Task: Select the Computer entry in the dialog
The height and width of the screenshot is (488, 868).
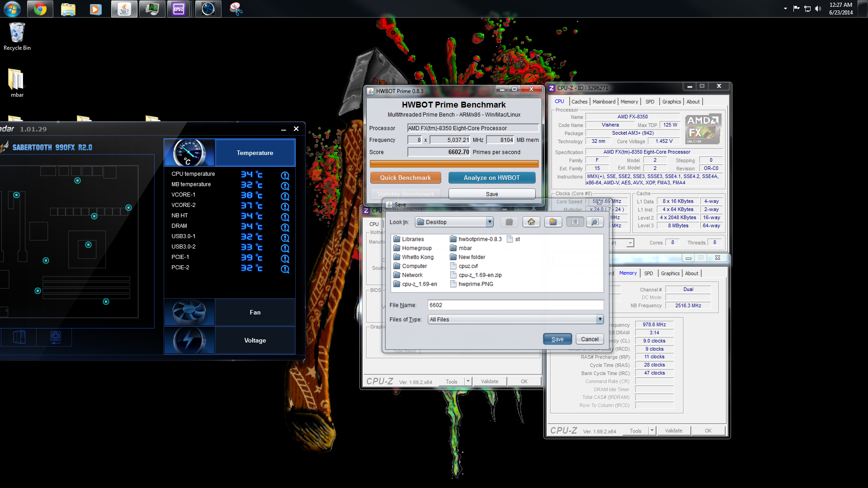Action: pyautogui.click(x=410, y=266)
